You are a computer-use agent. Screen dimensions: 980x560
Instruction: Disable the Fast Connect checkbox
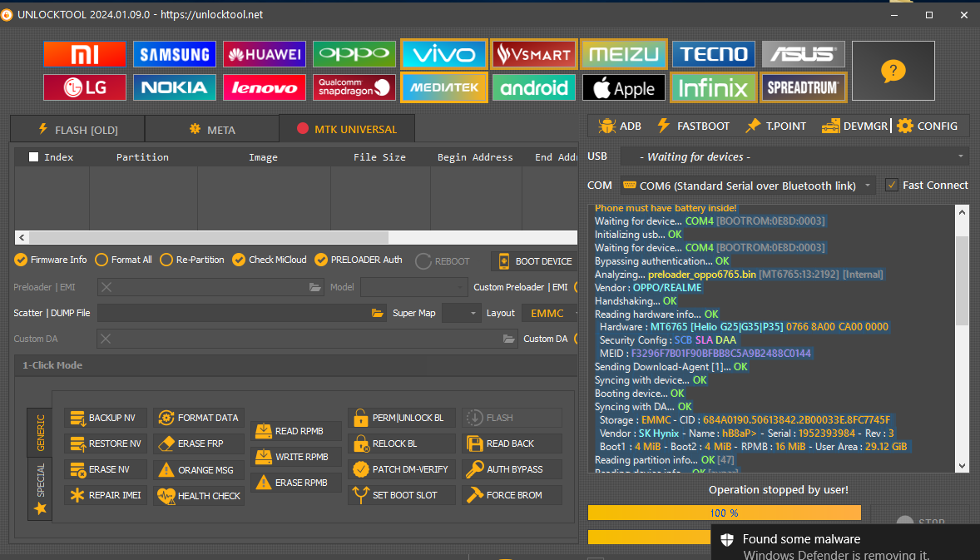pos(892,185)
